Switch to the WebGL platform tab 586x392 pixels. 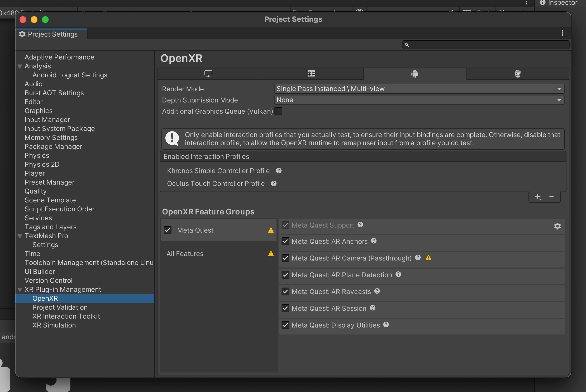click(x=517, y=74)
